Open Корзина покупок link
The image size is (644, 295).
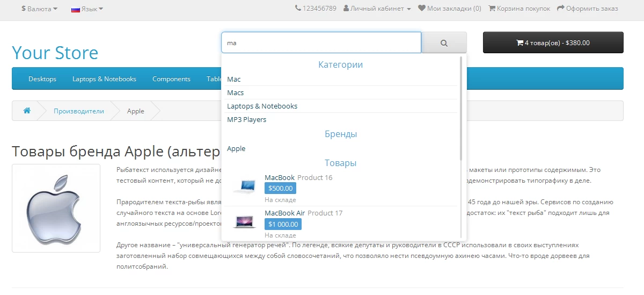tap(519, 9)
